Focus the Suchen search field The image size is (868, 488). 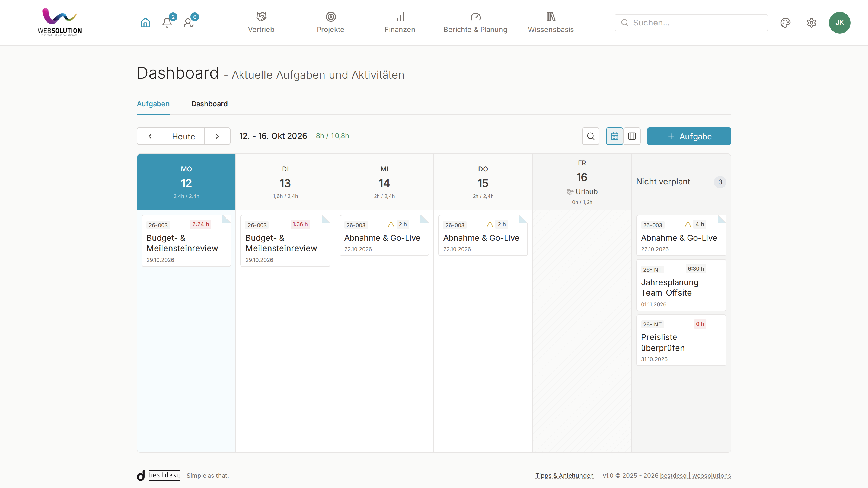[x=691, y=23]
